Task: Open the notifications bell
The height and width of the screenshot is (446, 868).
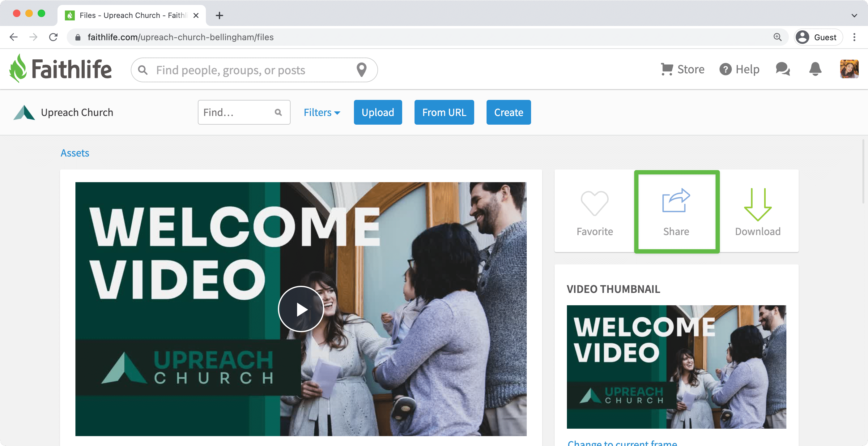Action: pyautogui.click(x=815, y=69)
